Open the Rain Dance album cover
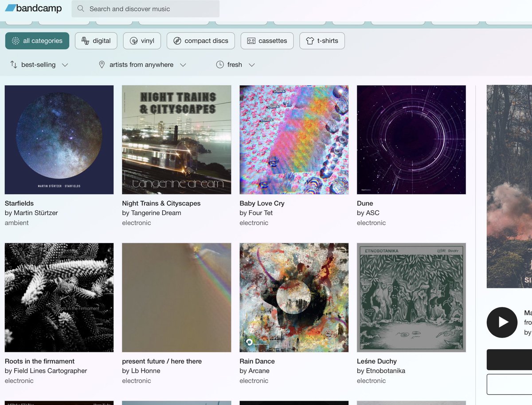Screen dimensions: 532x405 (x=294, y=298)
